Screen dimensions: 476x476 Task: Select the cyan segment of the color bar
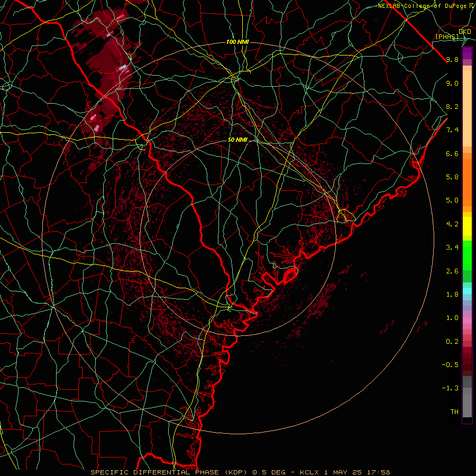point(467,290)
